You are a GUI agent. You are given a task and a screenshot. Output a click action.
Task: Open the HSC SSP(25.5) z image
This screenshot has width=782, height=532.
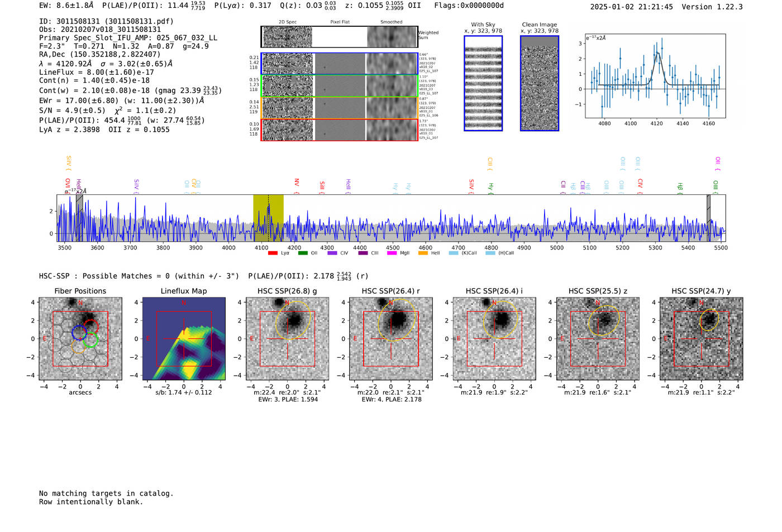598,338
